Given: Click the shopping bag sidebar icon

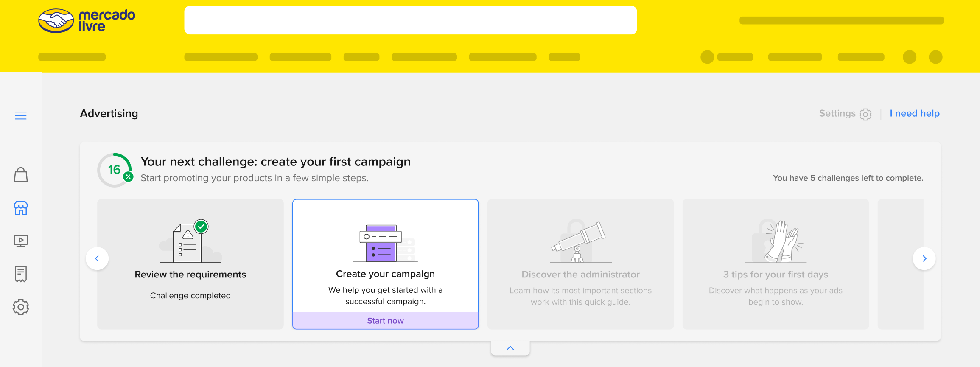Looking at the screenshot, I should pyautogui.click(x=21, y=175).
